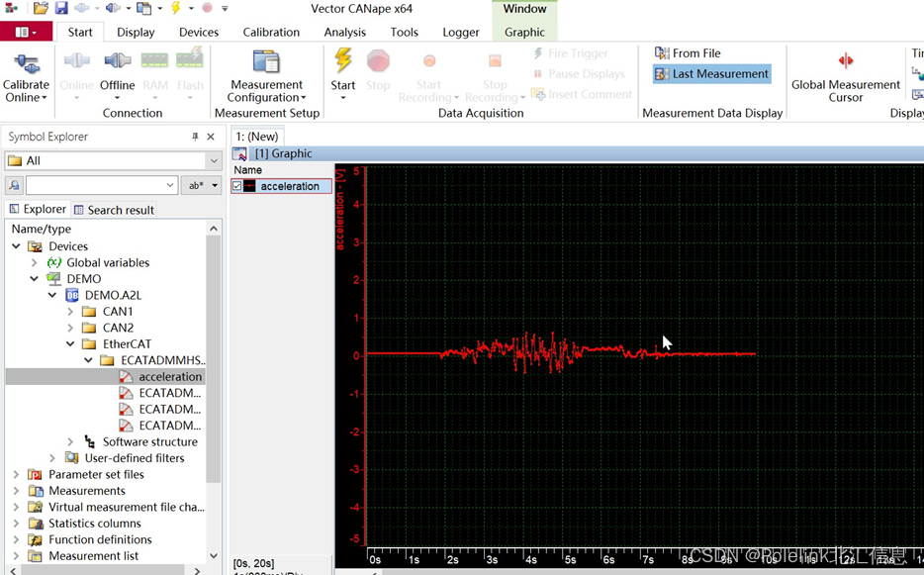Click the [0s, 20s] time range text
This screenshot has height=575, width=924.
click(253, 563)
